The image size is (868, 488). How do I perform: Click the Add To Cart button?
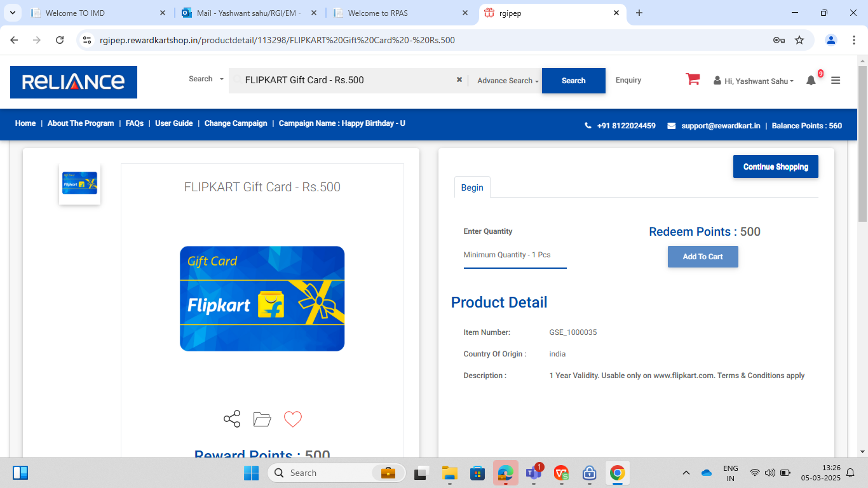click(x=703, y=257)
